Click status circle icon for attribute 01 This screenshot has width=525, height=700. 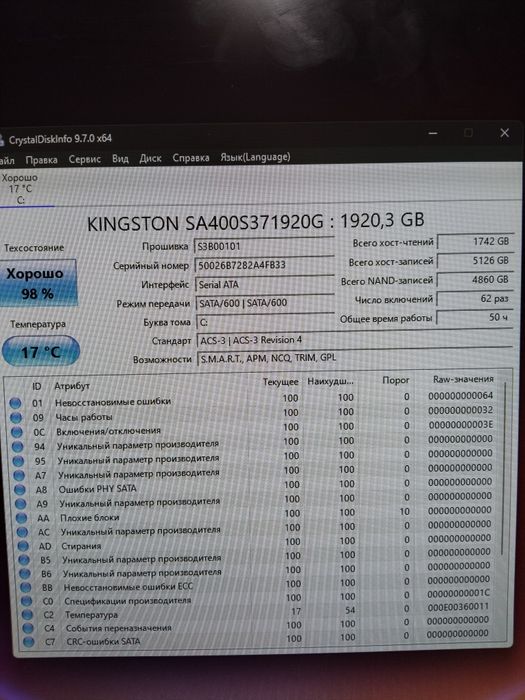click(16, 403)
